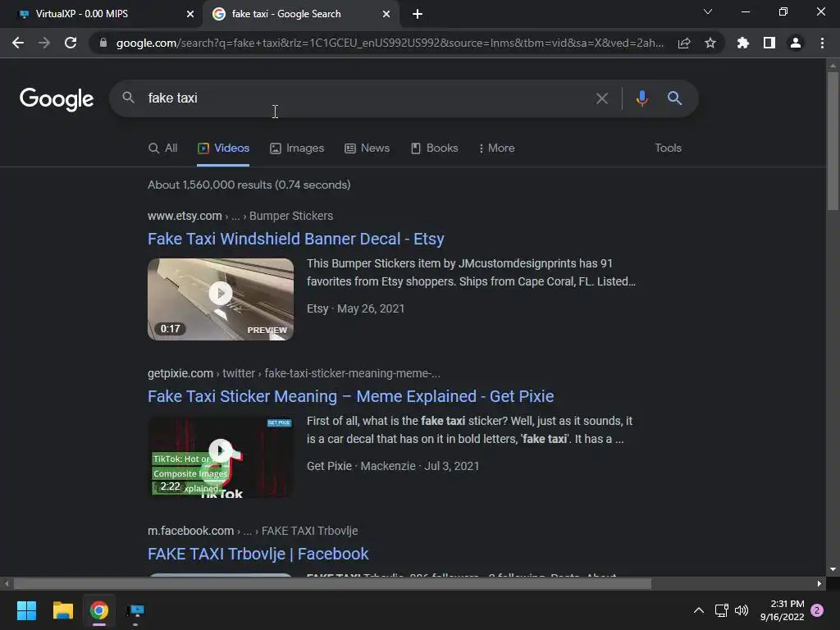840x630 pixels.
Task: Open the Chrome three-dot menu
Action: pos(822,43)
